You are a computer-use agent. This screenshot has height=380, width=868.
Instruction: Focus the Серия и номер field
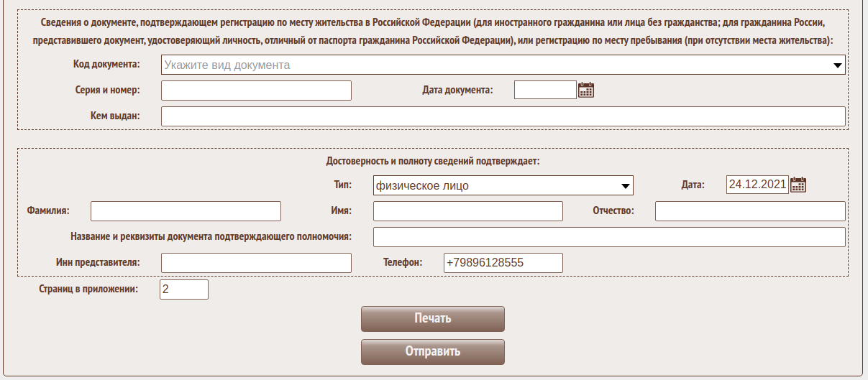[x=256, y=91]
